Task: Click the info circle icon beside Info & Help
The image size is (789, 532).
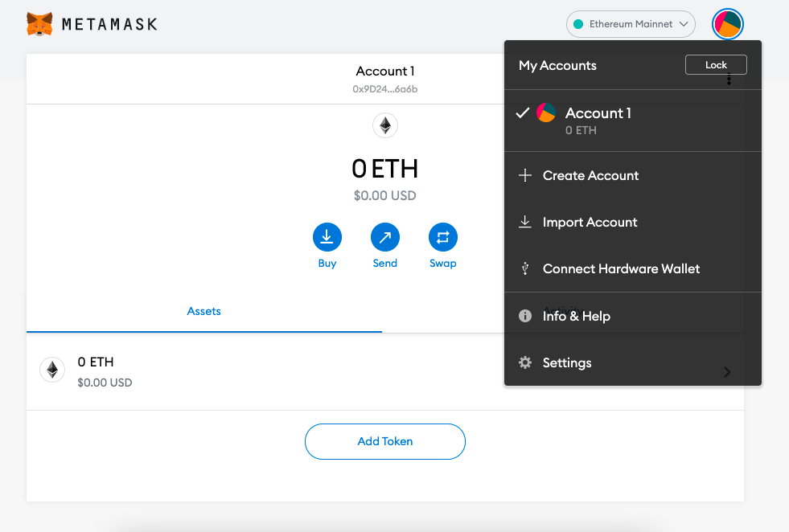Action: (525, 316)
